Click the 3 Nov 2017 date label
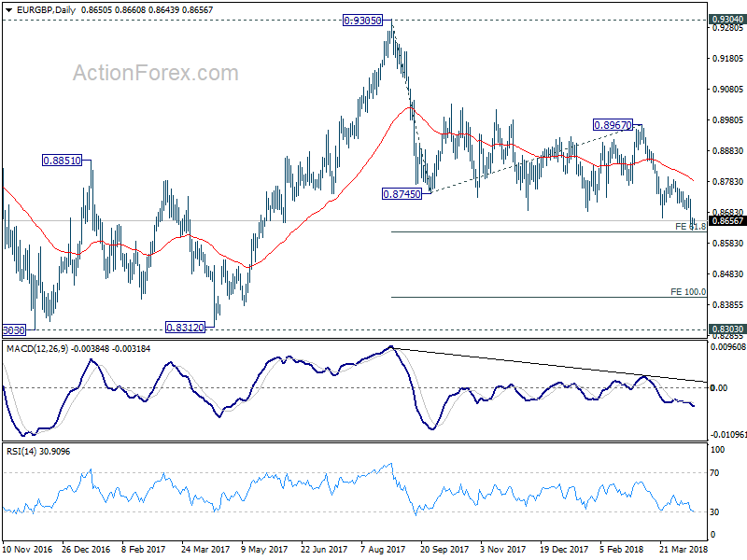747x560 pixels. [x=503, y=549]
